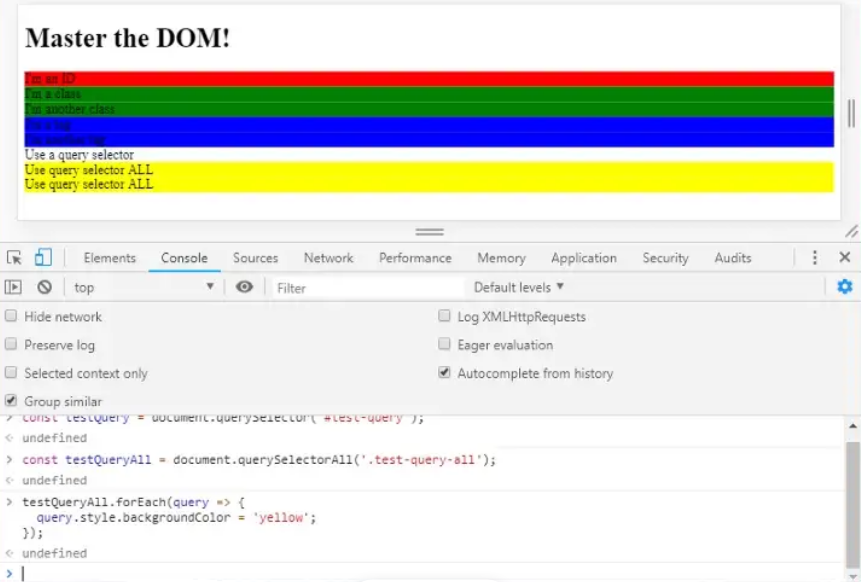Click the red "I'm an ID" bar
861x582 pixels.
pyautogui.click(x=428, y=78)
